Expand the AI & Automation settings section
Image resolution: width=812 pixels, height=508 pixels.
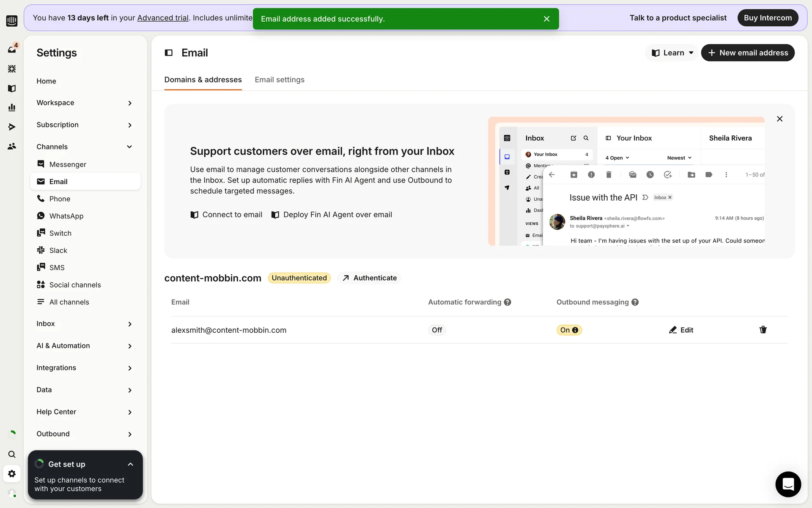pyautogui.click(x=129, y=346)
